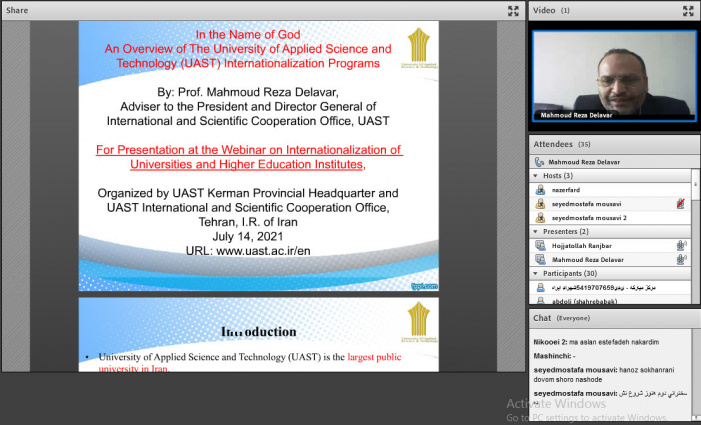Screen dimensions: 701x425
Task: Click the muted microphone icon beside seyedmostafa mousavi
Action: coord(680,204)
